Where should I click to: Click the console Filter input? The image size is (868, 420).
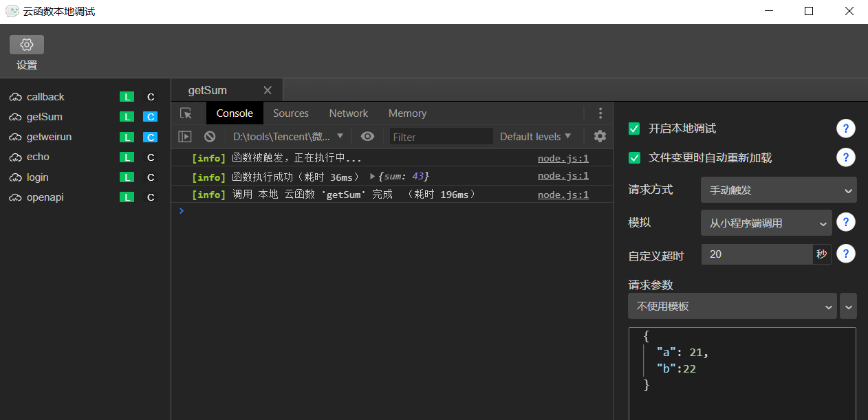point(441,136)
